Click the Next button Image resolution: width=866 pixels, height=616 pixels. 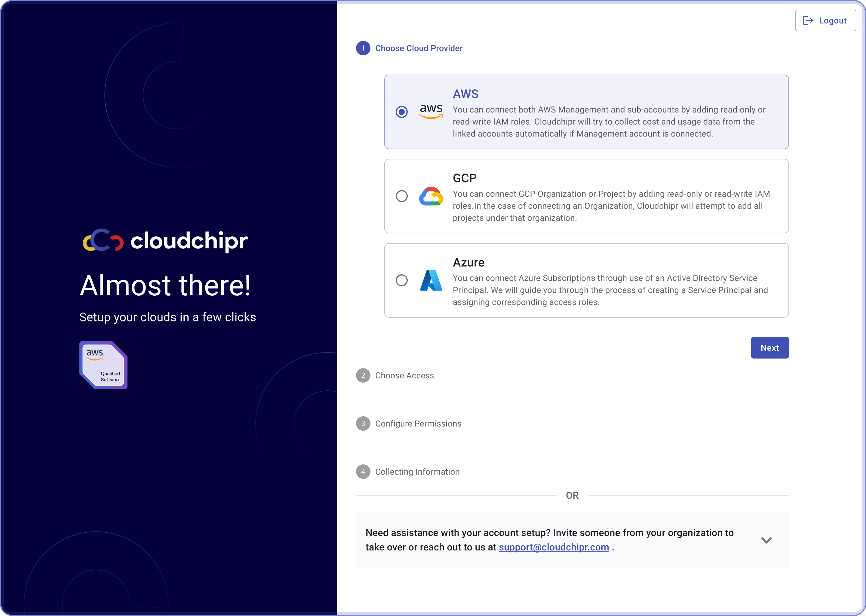(770, 347)
